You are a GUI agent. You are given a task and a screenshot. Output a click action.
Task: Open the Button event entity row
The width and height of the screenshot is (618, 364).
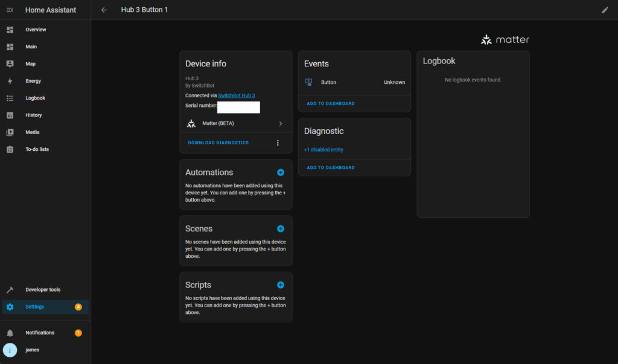point(354,82)
